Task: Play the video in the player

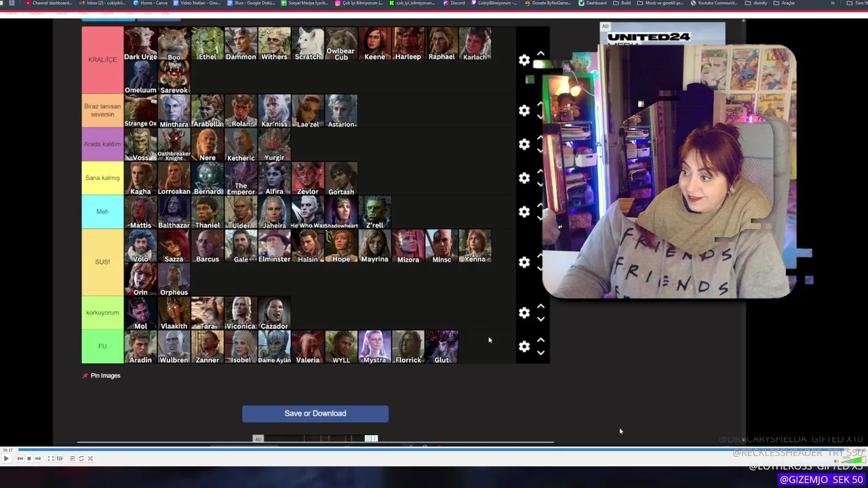Action: pos(6,459)
